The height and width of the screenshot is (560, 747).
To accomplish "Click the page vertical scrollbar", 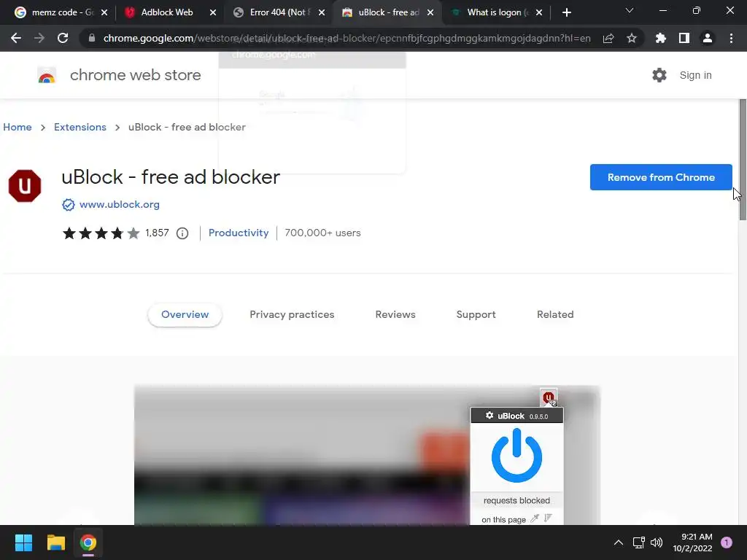I will click(x=743, y=160).
